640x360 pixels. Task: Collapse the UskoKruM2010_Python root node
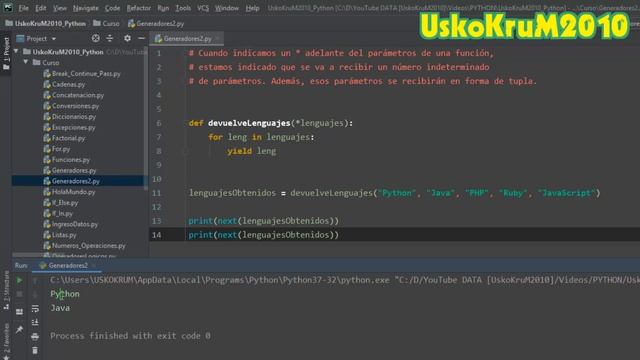tap(16, 51)
